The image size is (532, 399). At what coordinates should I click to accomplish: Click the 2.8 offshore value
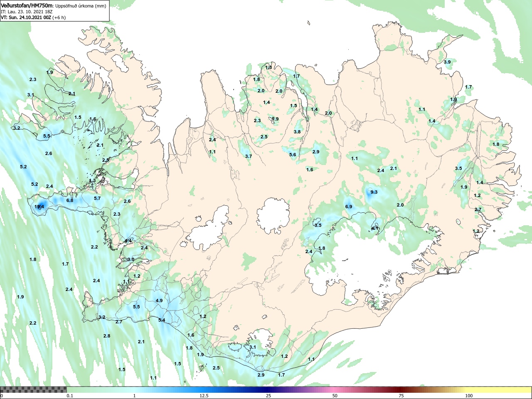[107, 336]
